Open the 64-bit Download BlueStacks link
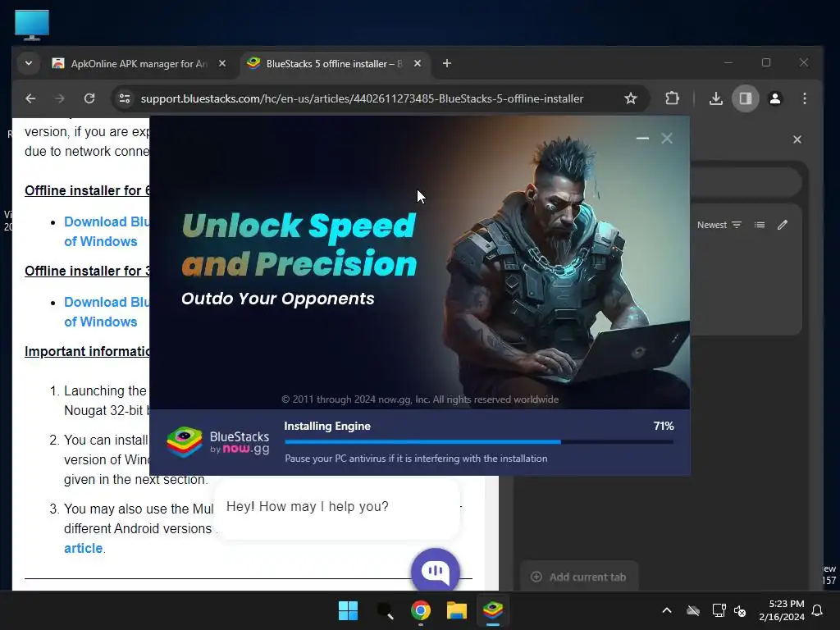The height and width of the screenshot is (630, 840). (x=107, y=231)
